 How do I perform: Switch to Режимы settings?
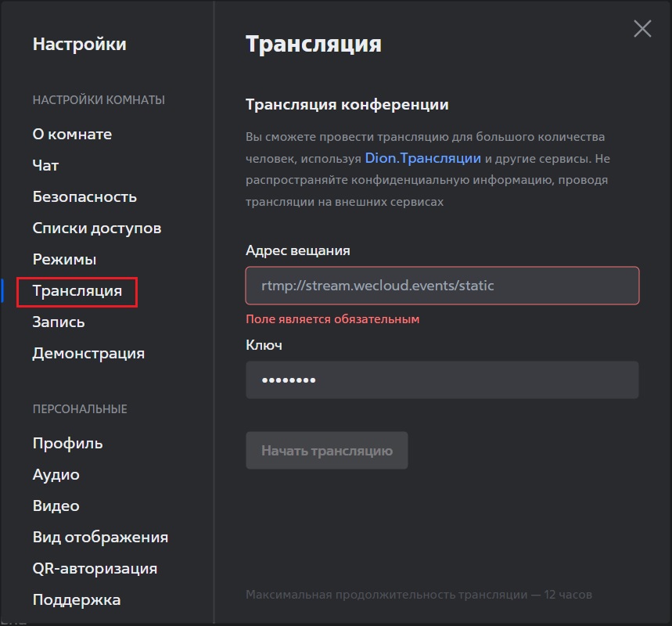[x=64, y=260]
